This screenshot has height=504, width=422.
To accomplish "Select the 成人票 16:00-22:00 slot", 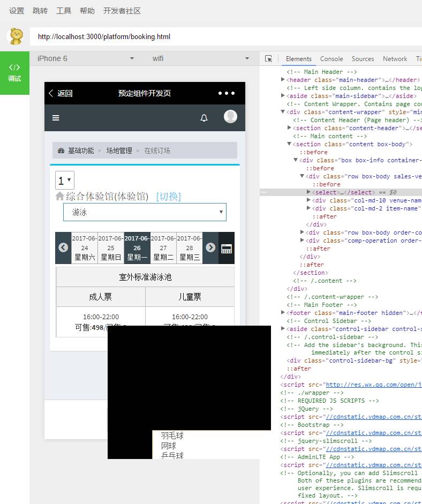I will (101, 322).
